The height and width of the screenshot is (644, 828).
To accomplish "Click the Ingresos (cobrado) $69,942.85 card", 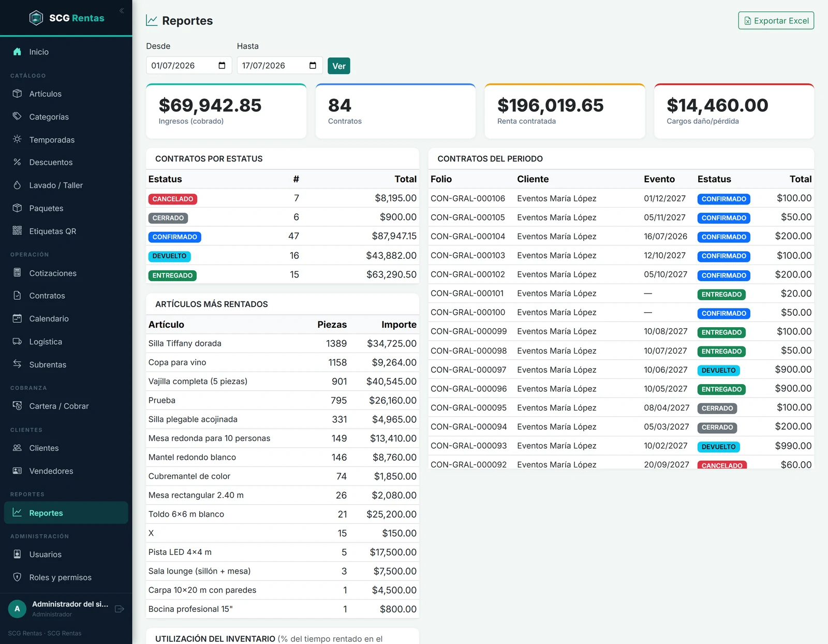I will point(226,111).
